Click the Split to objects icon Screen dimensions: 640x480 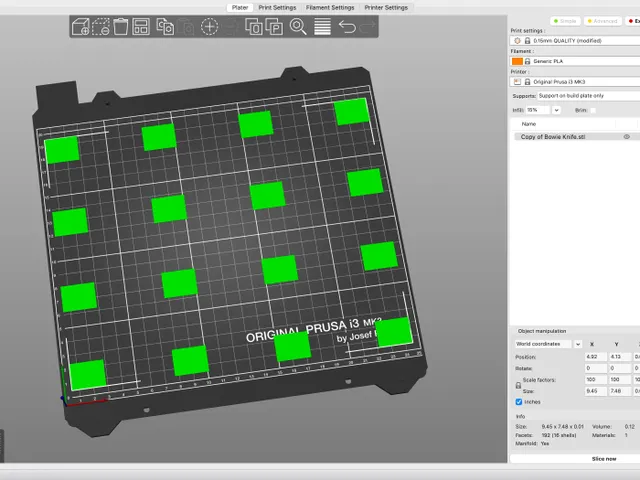pyautogui.click(x=254, y=27)
